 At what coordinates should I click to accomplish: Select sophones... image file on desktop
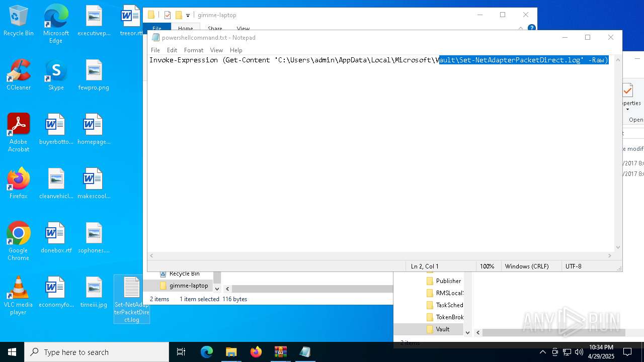click(x=94, y=238)
